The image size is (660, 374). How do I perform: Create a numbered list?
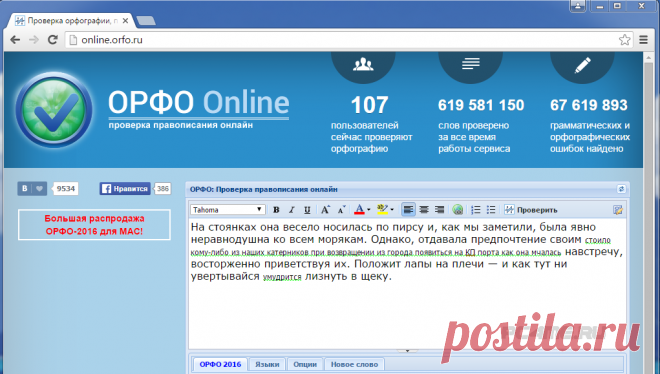pyautogui.click(x=476, y=210)
